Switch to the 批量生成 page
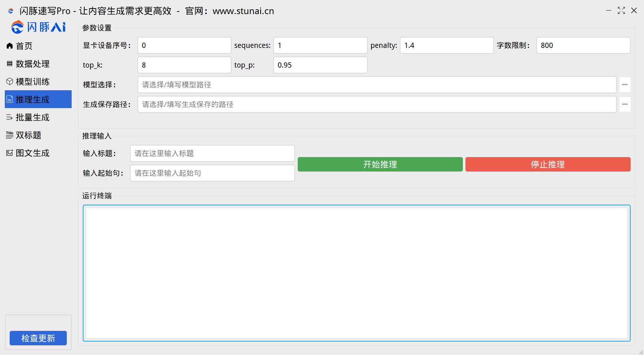 point(38,117)
